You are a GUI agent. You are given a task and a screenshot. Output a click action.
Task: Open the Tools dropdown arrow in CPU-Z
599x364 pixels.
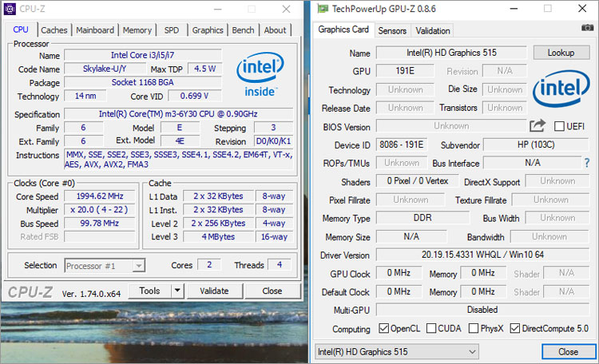177,291
